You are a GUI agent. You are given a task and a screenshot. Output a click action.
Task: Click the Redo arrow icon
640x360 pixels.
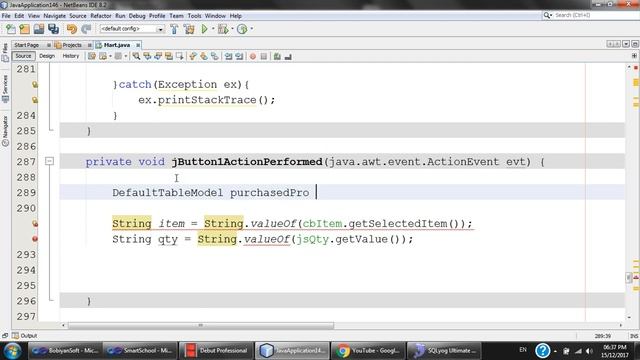tap(86, 29)
